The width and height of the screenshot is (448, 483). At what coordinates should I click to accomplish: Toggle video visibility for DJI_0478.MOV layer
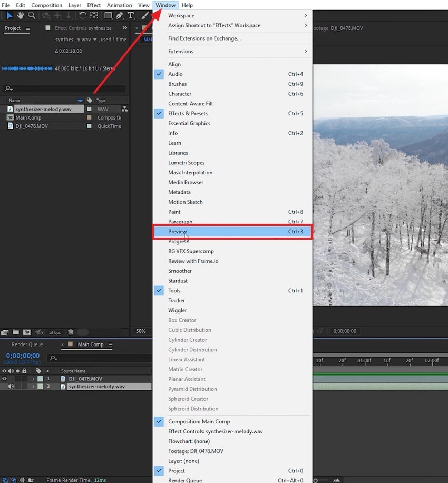pyautogui.click(x=4, y=379)
